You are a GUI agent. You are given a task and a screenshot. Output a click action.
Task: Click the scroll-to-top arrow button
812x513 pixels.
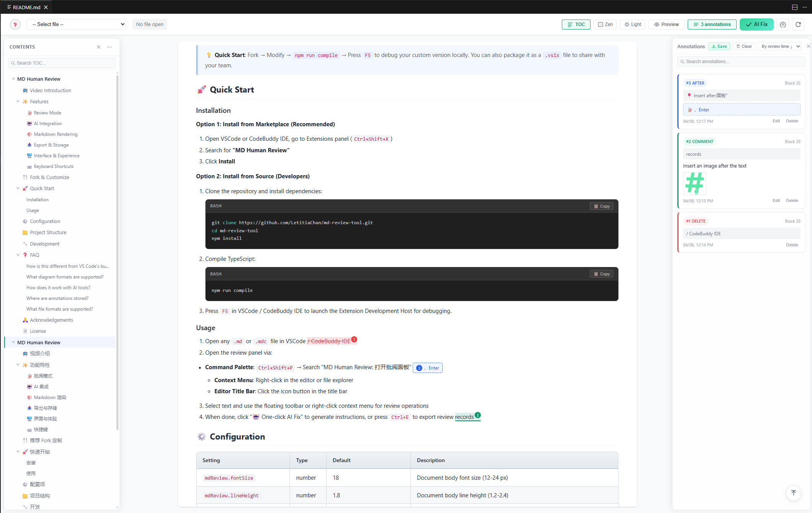(x=793, y=493)
